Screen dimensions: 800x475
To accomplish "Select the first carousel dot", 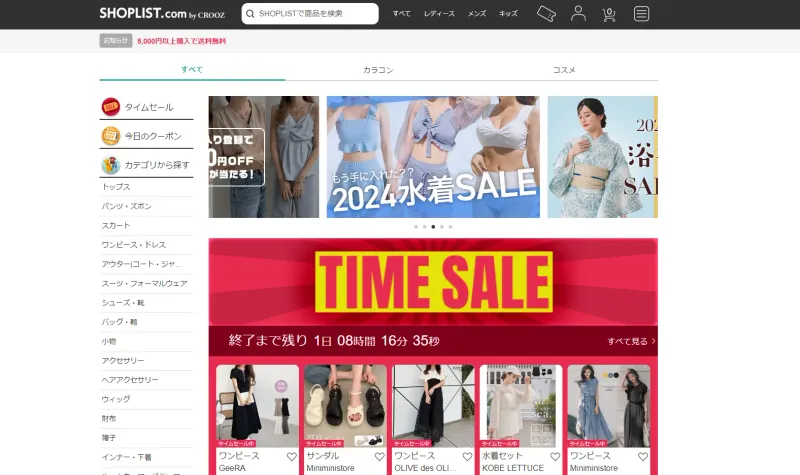I will [x=416, y=227].
